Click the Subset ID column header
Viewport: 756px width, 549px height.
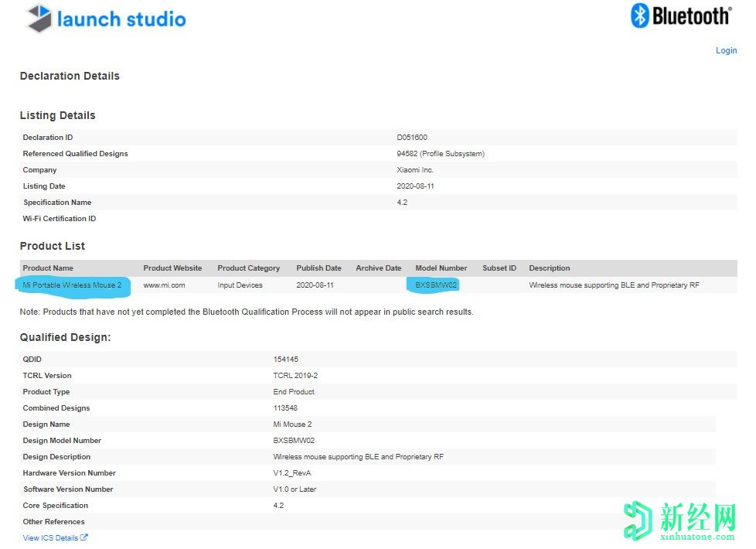499,268
